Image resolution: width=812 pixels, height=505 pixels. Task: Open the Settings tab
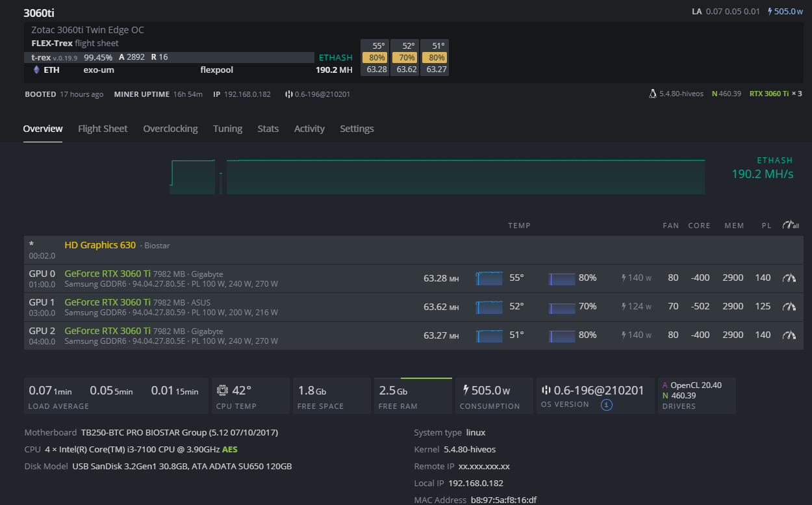coord(357,129)
